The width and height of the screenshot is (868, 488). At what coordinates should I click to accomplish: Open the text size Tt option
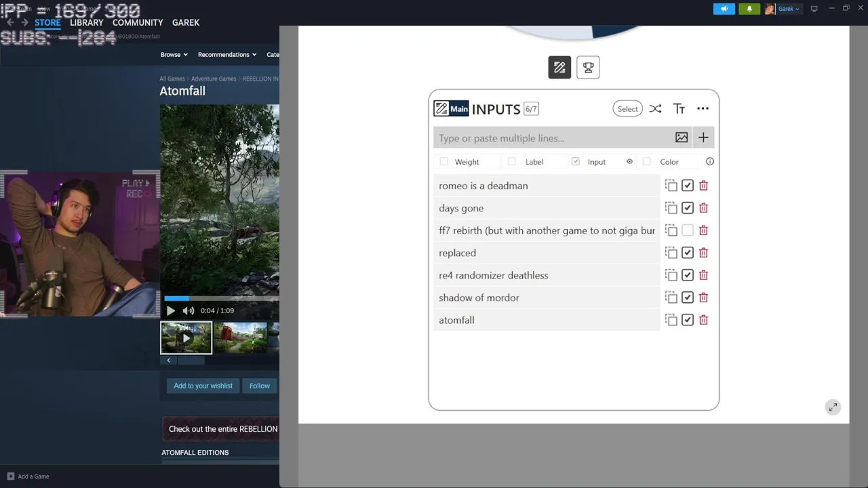click(x=679, y=108)
